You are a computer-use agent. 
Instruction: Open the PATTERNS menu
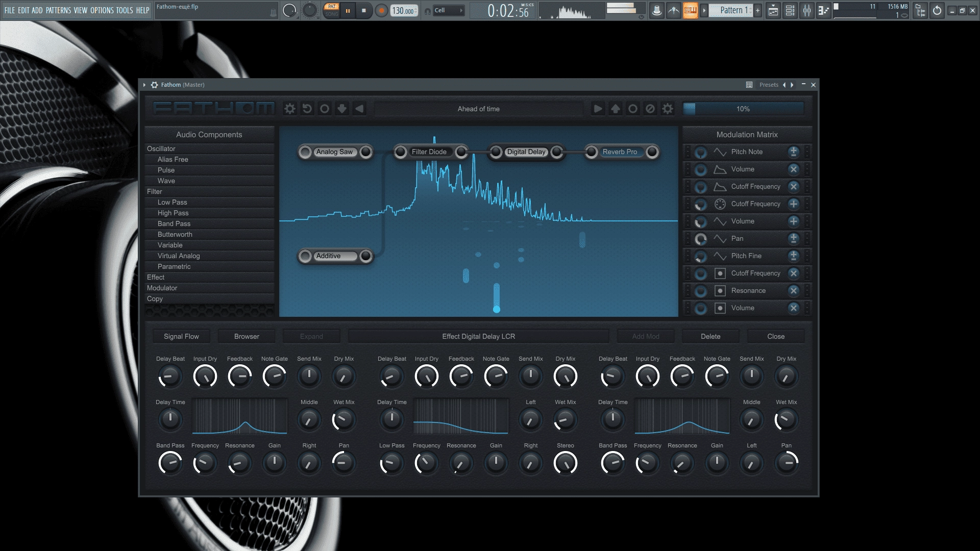(58, 10)
